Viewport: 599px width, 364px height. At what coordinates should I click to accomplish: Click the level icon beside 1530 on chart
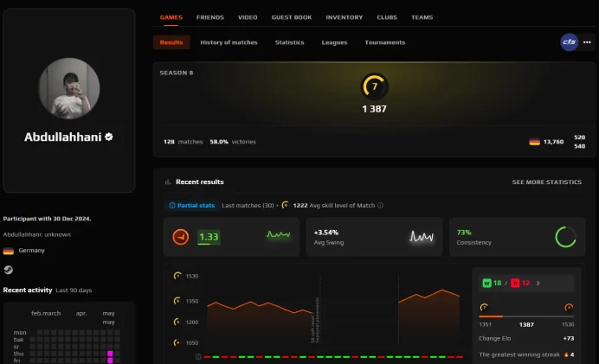(x=177, y=276)
